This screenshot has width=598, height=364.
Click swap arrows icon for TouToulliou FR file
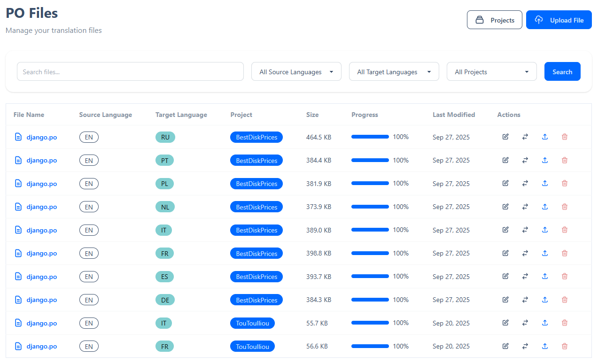click(525, 346)
